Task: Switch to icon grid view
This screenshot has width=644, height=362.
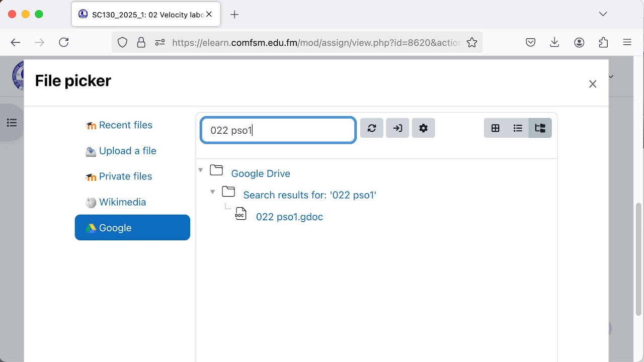Action: tap(495, 128)
